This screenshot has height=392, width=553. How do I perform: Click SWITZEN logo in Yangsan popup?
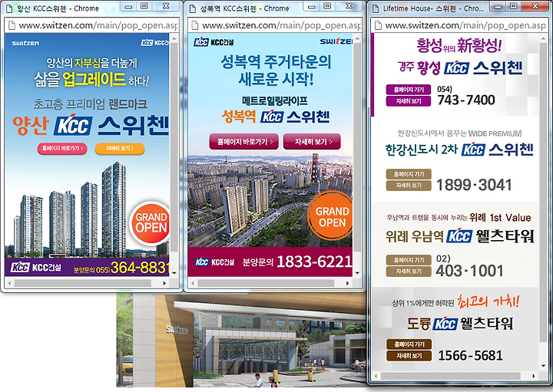click(25, 43)
